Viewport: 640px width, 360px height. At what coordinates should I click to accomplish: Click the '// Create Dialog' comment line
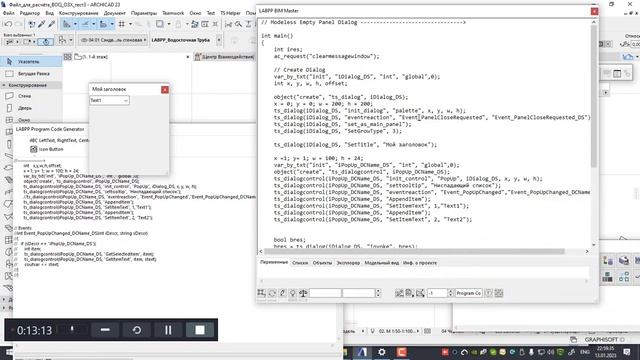(x=300, y=70)
